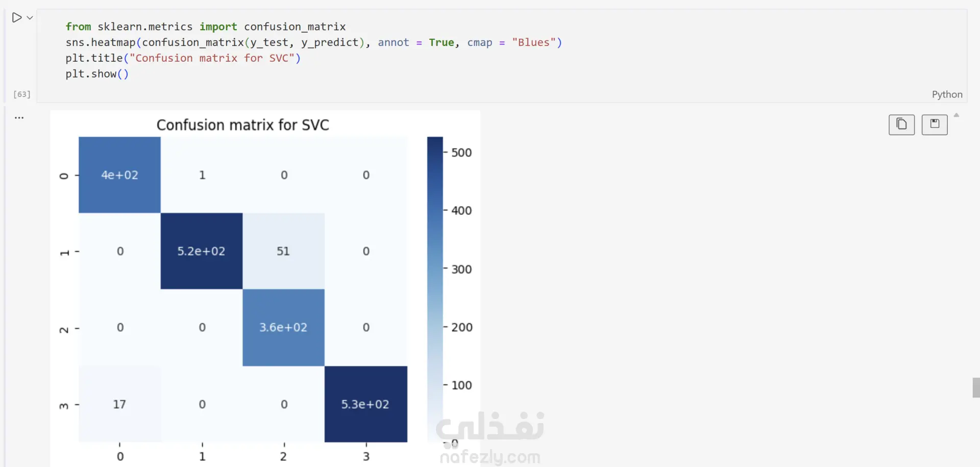The image size is (980, 467).
Task: Change the cell language mode from Python
Action: (947, 94)
